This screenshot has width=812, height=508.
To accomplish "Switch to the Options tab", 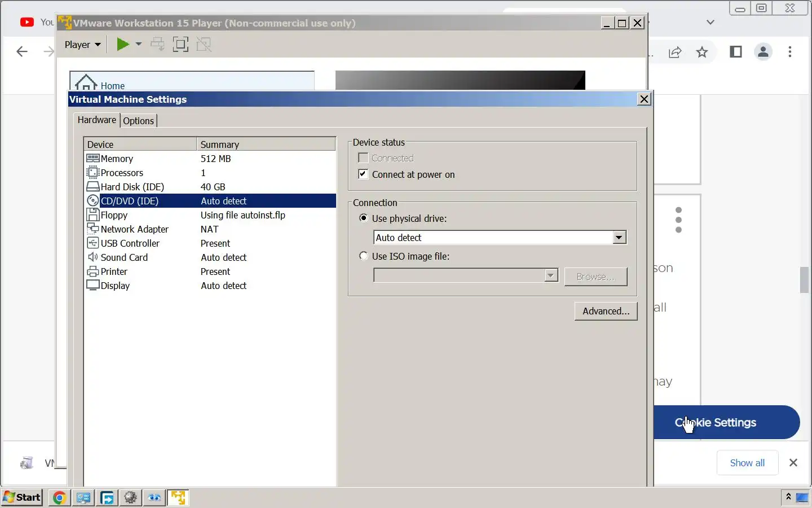I will pos(138,121).
